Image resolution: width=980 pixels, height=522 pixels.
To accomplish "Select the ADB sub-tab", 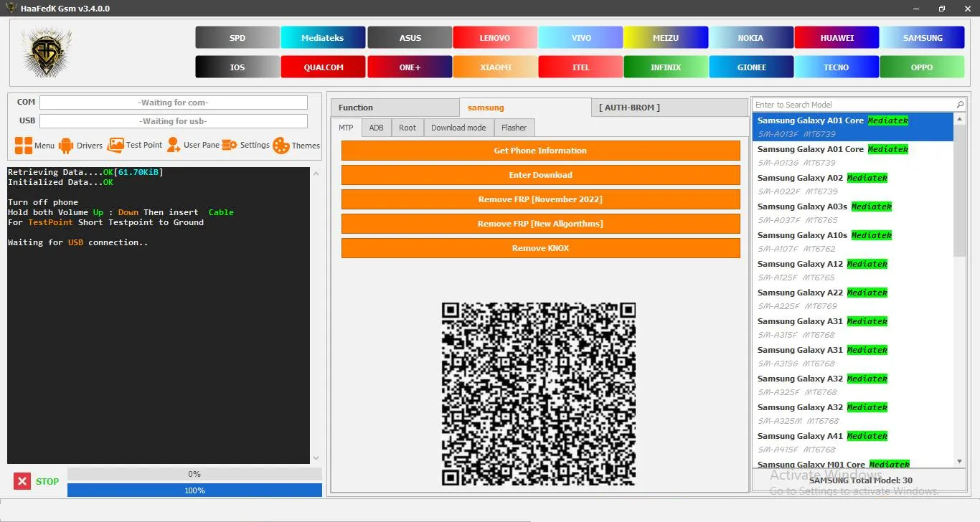I will tap(377, 128).
